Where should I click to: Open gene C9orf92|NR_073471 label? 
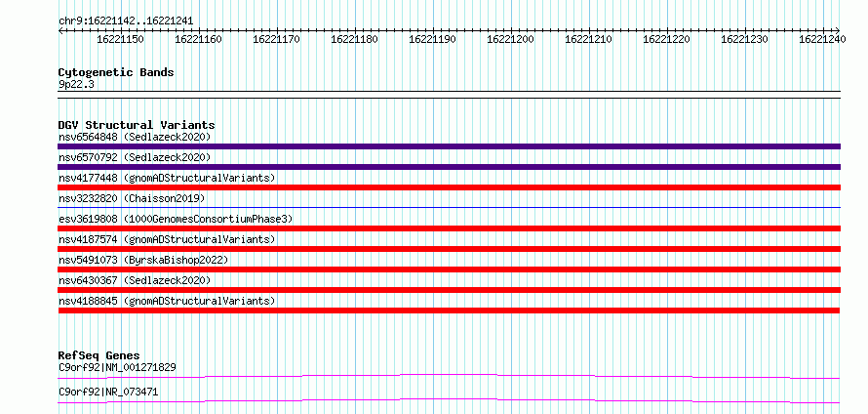(x=108, y=392)
